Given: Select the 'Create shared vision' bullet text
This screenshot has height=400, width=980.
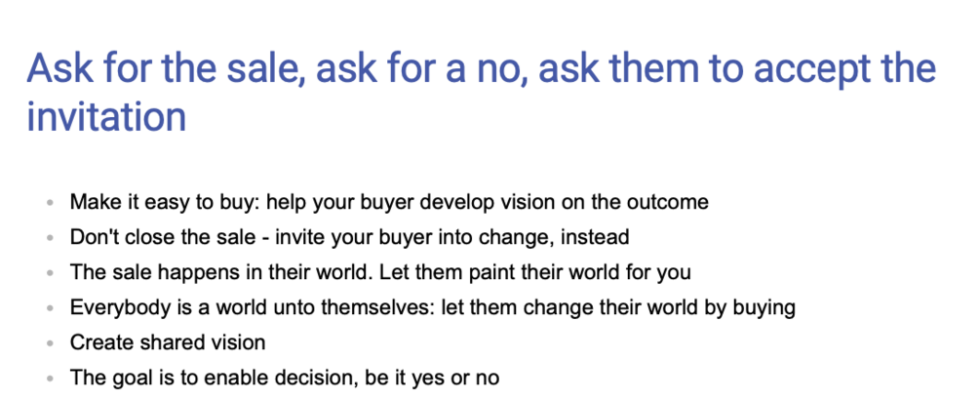Looking at the screenshot, I should pyautogui.click(x=168, y=342).
